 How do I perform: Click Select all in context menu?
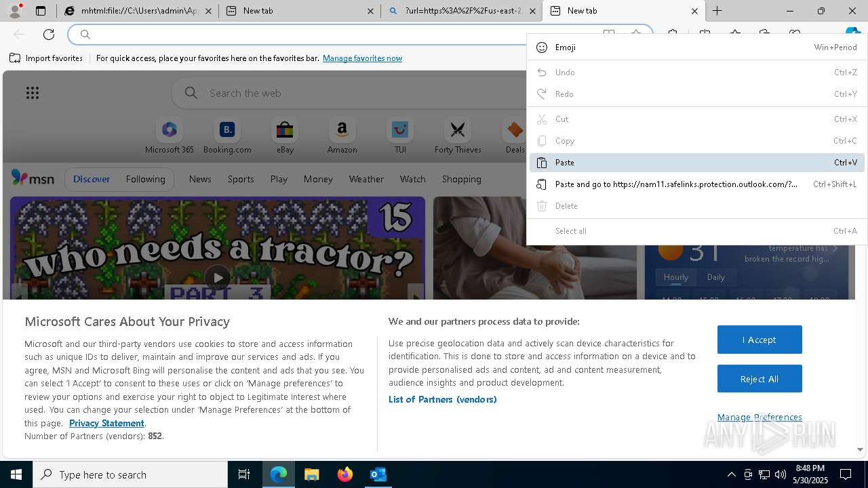pos(697,231)
